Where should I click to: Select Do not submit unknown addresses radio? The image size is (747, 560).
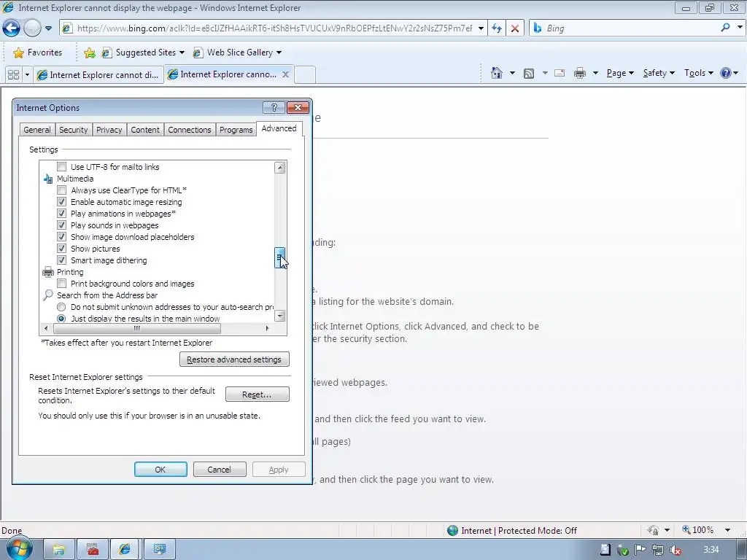tap(61, 307)
